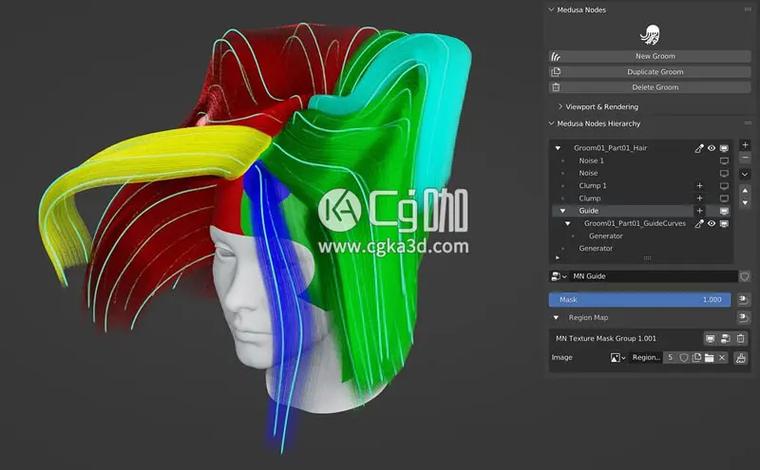Click the image user count 5

pyautogui.click(x=670, y=358)
